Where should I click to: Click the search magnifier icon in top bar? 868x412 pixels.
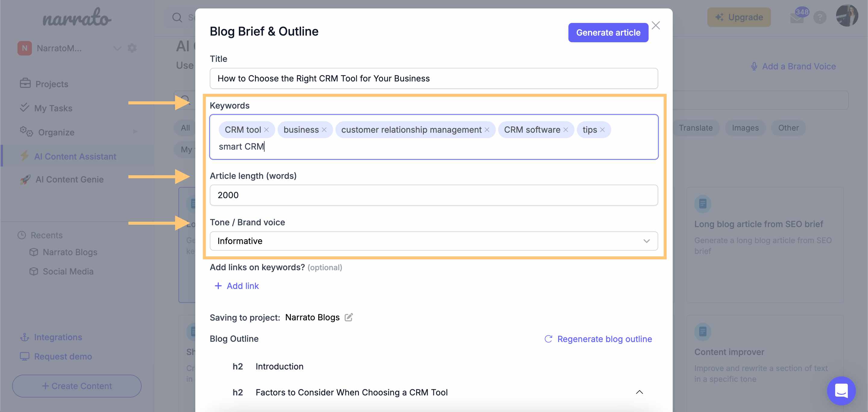pos(177,17)
